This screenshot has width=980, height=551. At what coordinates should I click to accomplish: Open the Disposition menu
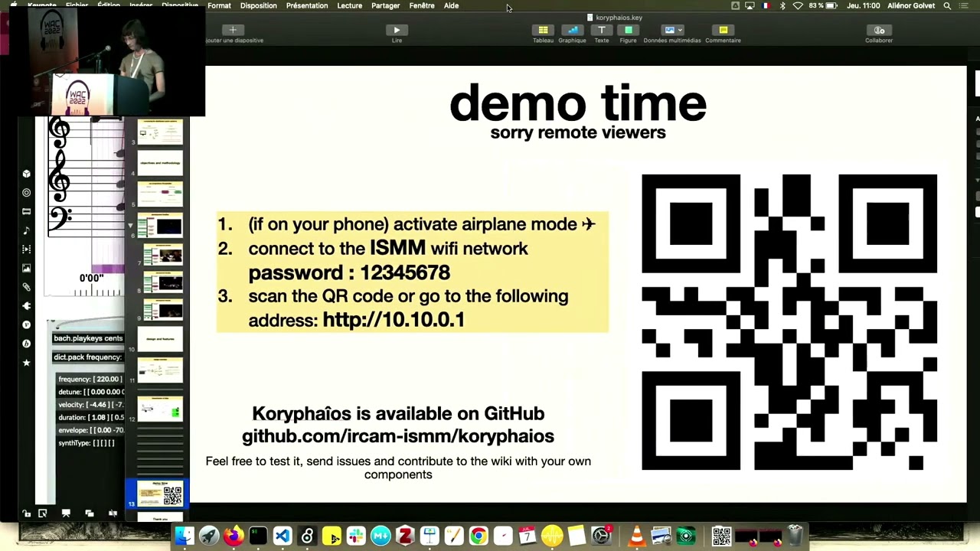click(x=259, y=5)
